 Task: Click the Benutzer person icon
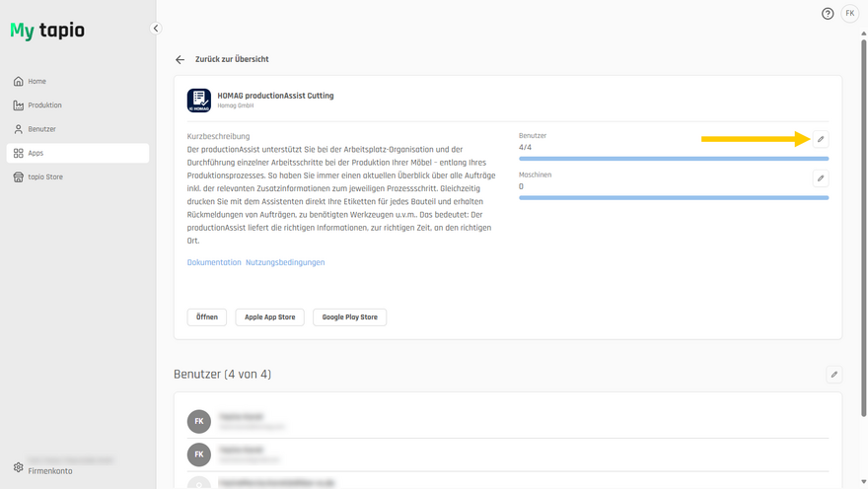coord(19,129)
